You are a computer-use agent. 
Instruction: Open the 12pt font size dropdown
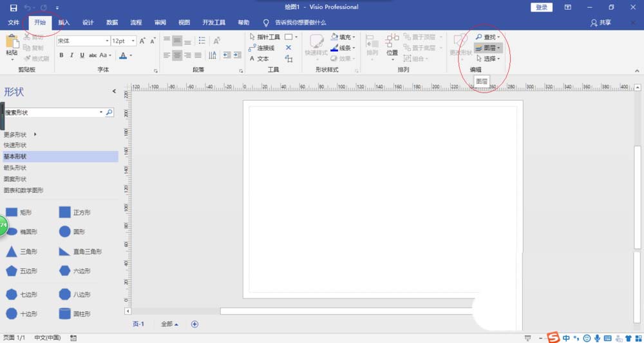pyautogui.click(x=133, y=41)
